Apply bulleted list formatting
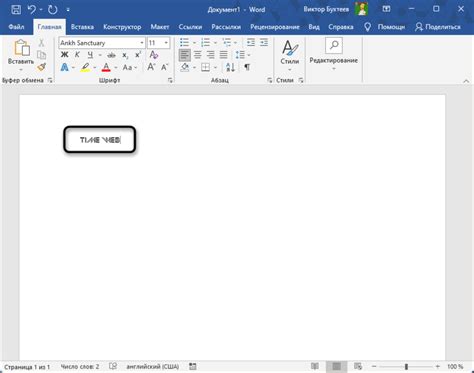 pyautogui.click(x=184, y=42)
